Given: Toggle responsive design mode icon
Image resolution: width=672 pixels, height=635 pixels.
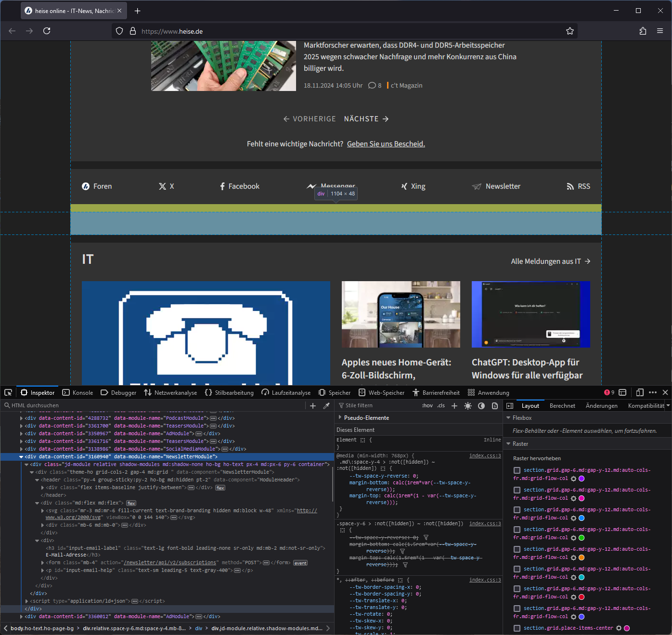Looking at the screenshot, I should tap(640, 392).
